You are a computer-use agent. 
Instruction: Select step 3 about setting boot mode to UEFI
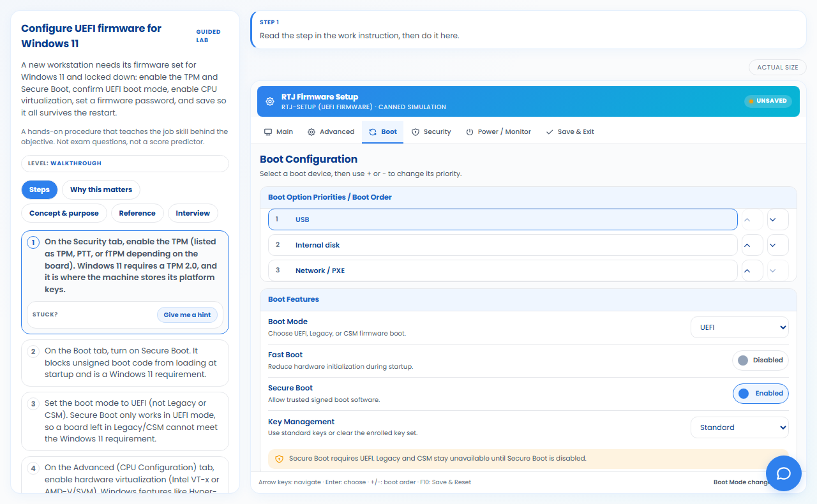coord(125,421)
